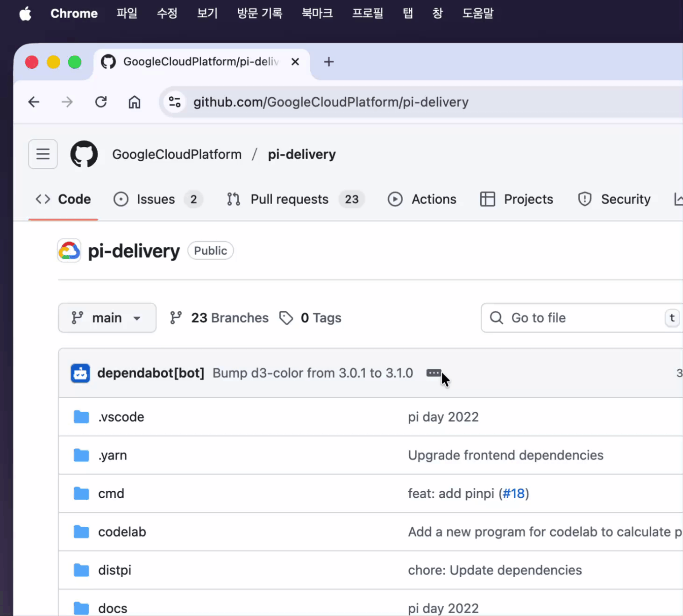Click the folder icon beside codelab
This screenshot has height=616, width=683.
(x=81, y=532)
